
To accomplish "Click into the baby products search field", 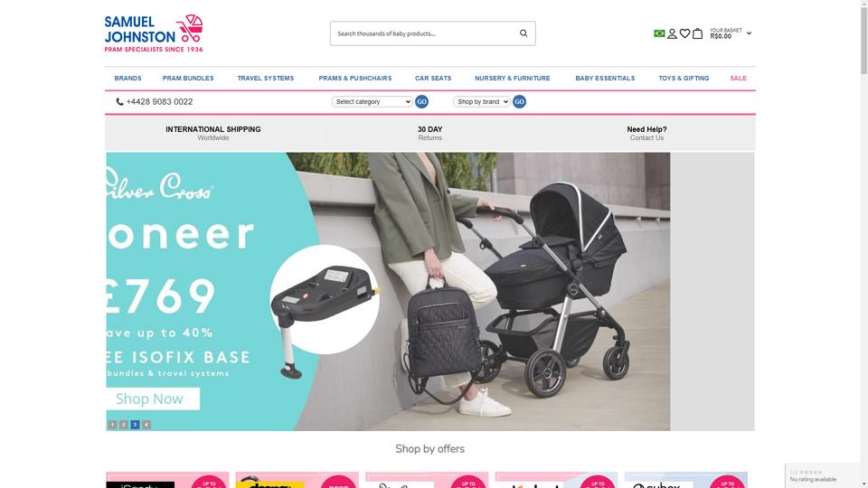I will tap(423, 33).
